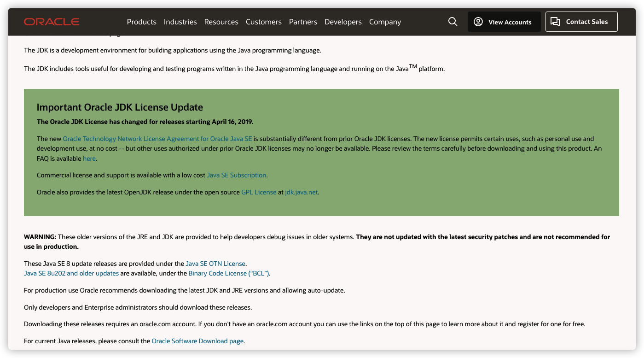The width and height of the screenshot is (644, 358).
Task: Open the Java SE OTN License link
Action: coord(215,264)
